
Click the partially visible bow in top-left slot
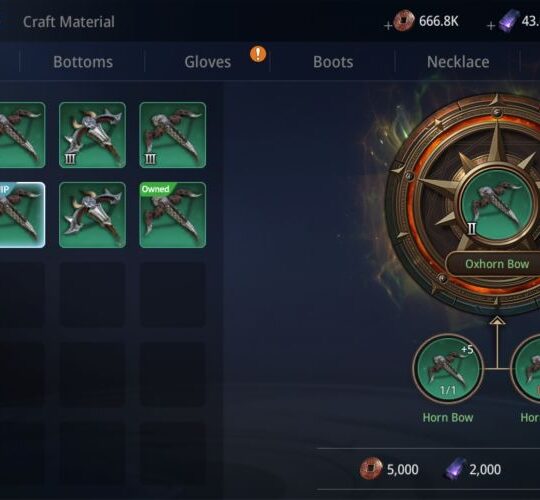[x=22, y=135]
